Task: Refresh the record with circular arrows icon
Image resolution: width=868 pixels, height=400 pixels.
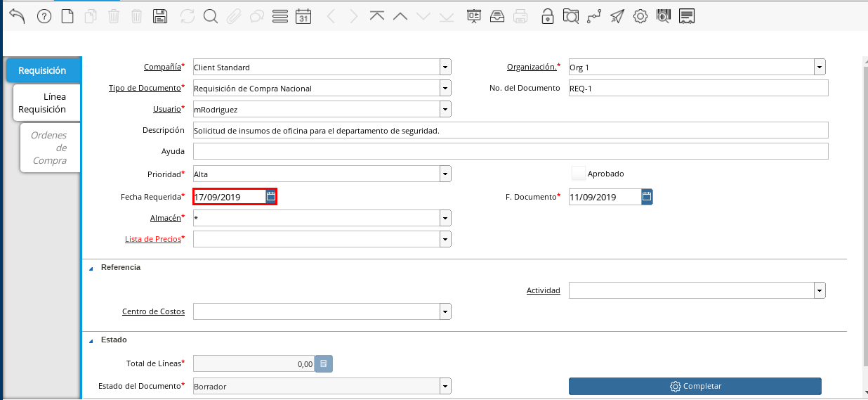Action: click(188, 16)
